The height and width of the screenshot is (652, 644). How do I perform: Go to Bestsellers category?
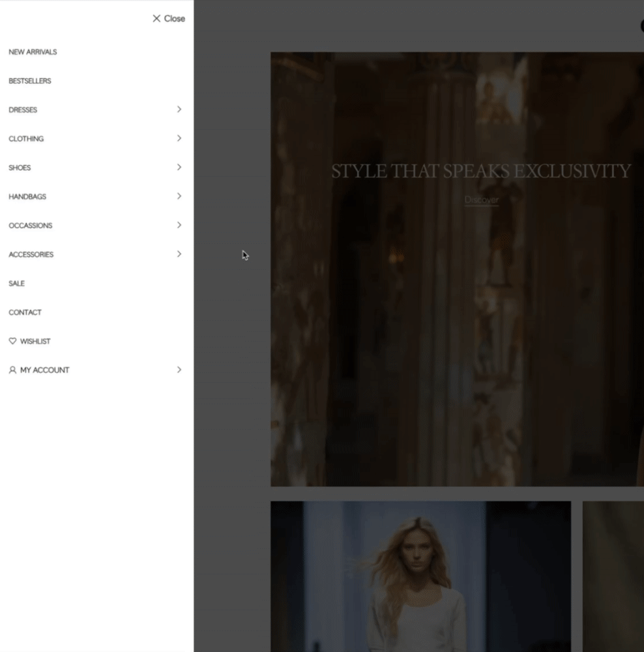pos(30,81)
